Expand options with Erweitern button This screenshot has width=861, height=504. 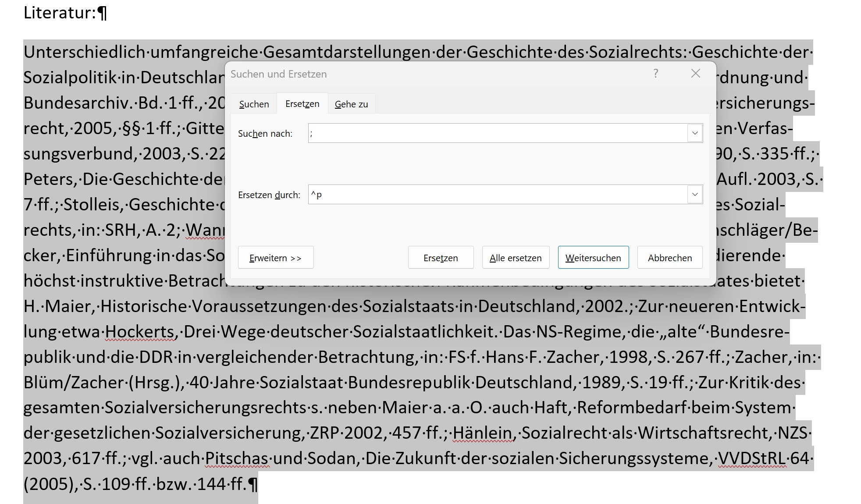tap(275, 258)
